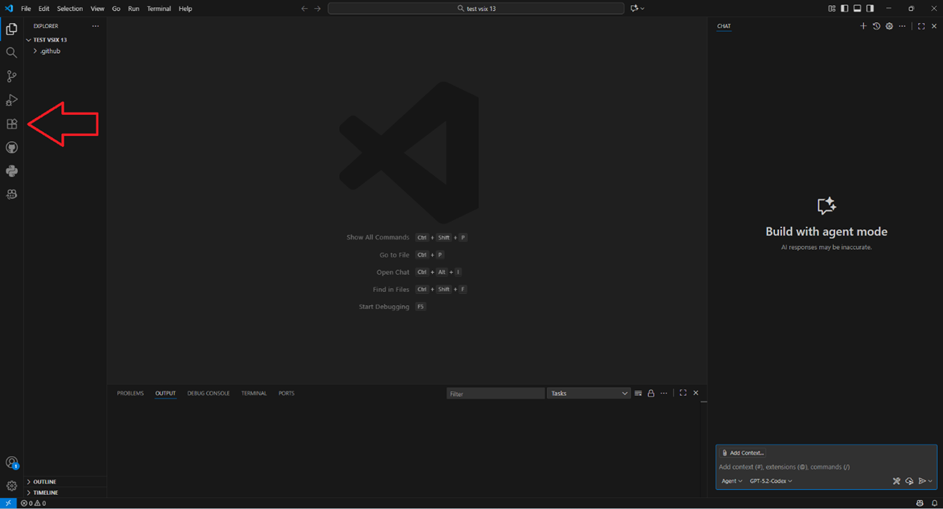
Task: Open Copilot status icon in status bar
Action: point(920,503)
